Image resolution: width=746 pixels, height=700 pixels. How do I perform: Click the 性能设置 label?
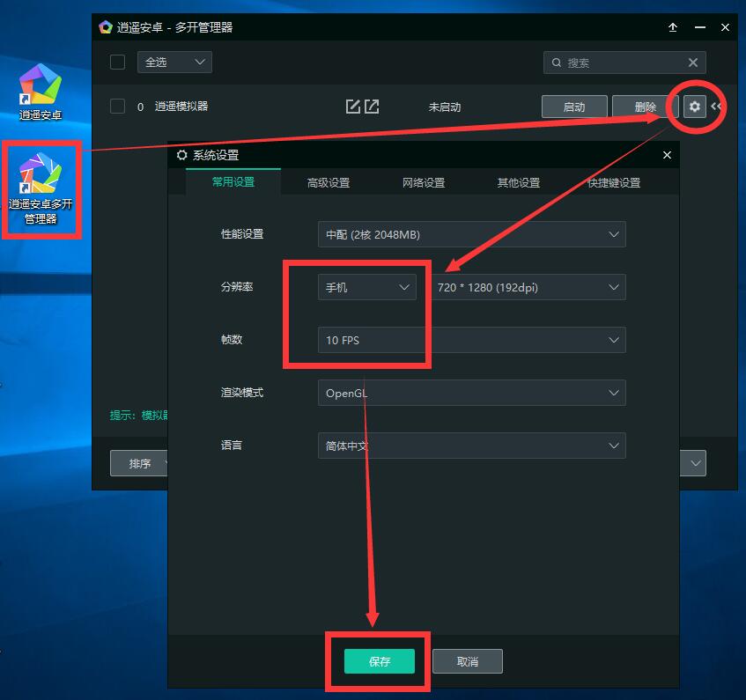coord(242,234)
